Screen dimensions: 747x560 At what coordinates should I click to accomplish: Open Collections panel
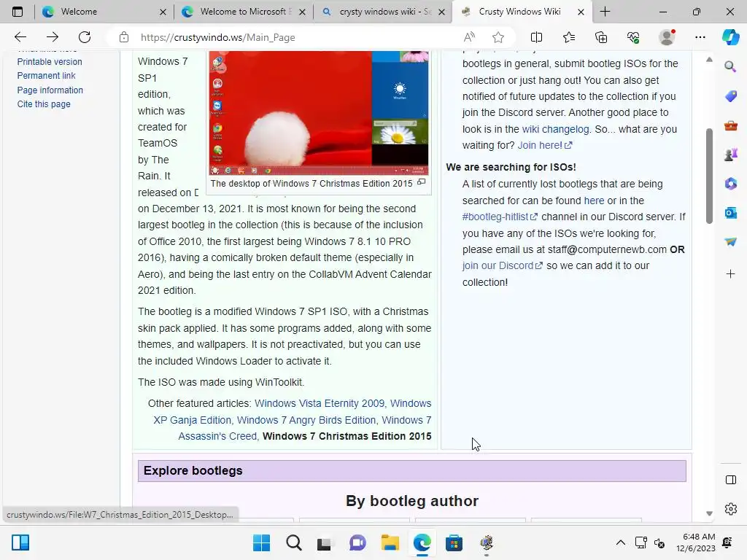point(601,37)
